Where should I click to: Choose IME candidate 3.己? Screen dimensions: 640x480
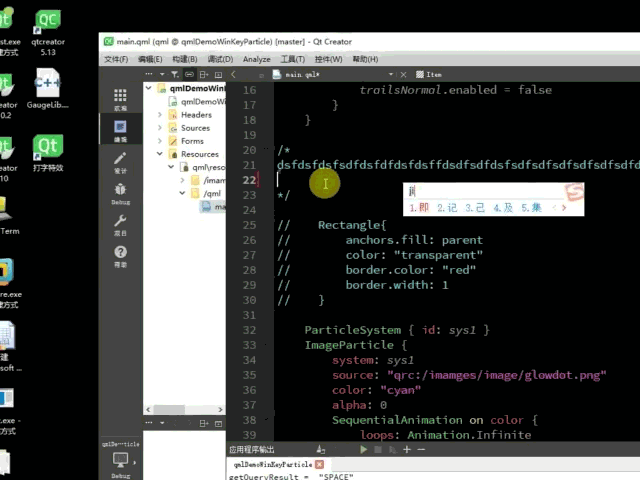475,208
